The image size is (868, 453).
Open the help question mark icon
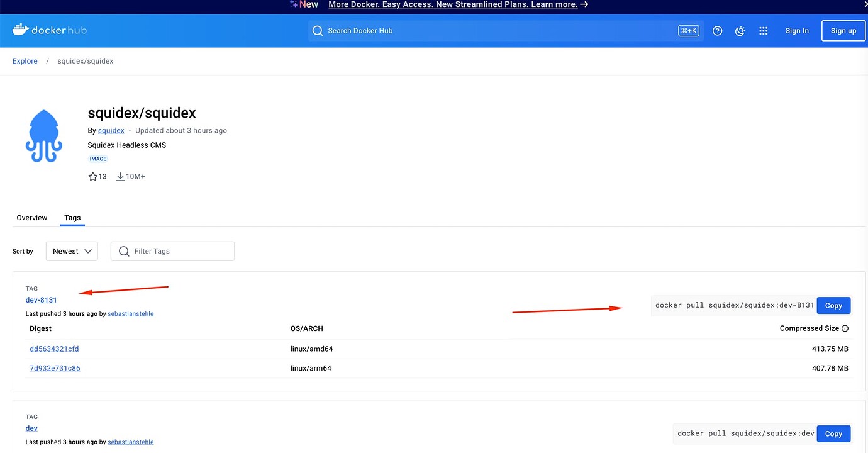(x=717, y=31)
